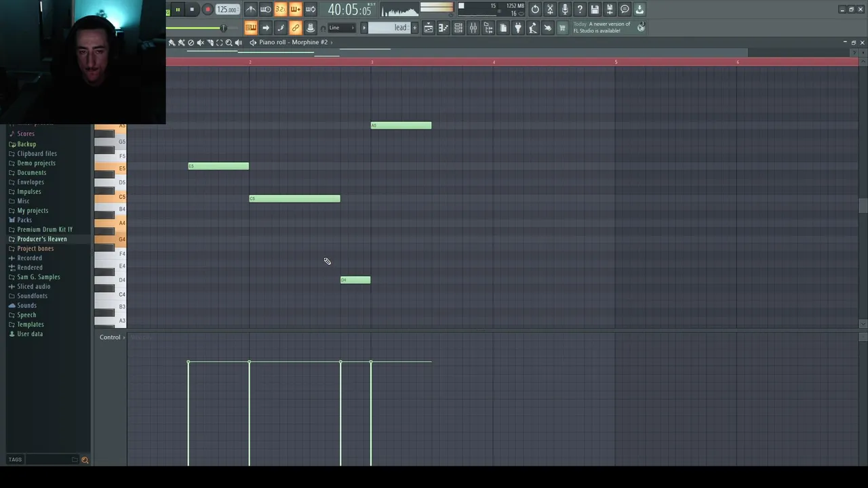Expand the Backup folder

26,144
